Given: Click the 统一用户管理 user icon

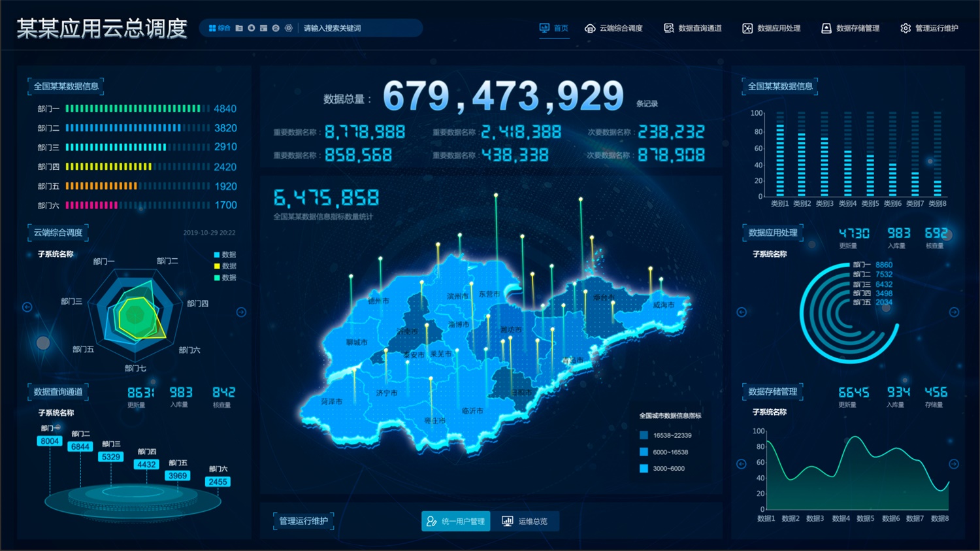Looking at the screenshot, I should (431, 521).
